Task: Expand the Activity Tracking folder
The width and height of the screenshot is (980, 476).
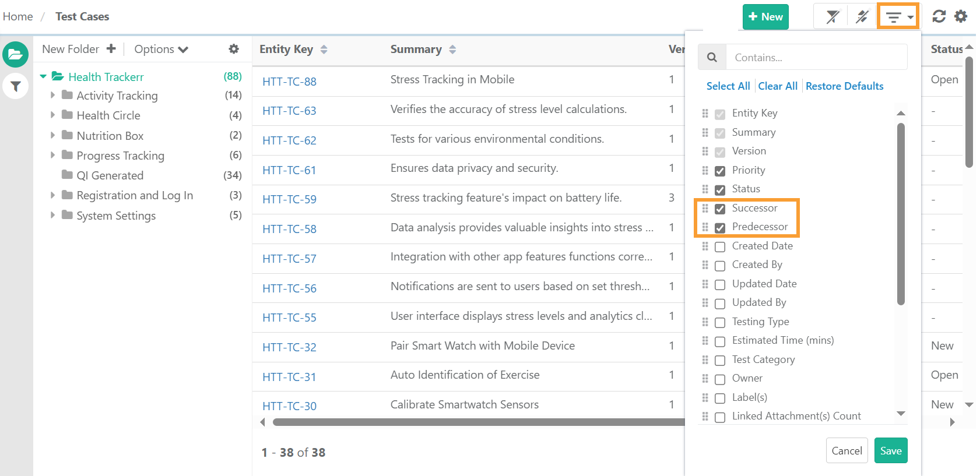Action: click(x=52, y=95)
